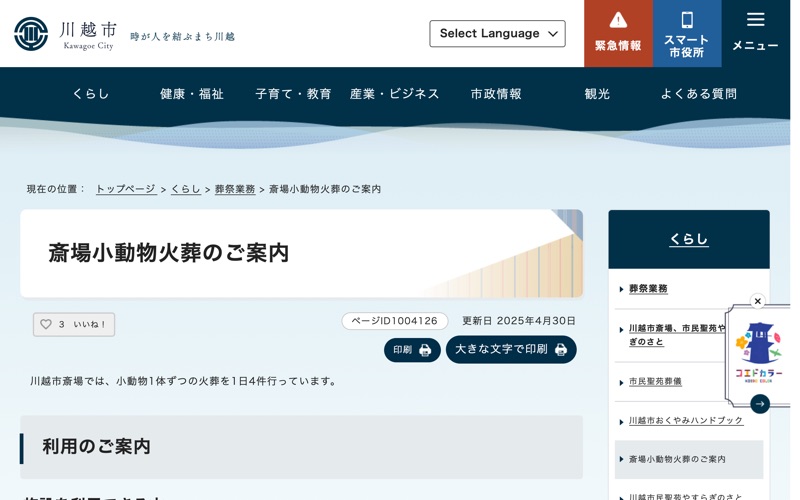This screenshot has height=500, width=800.
Task: Open the 観光 navigation menu
Action: pyautogui.click(x=597, y=94)
